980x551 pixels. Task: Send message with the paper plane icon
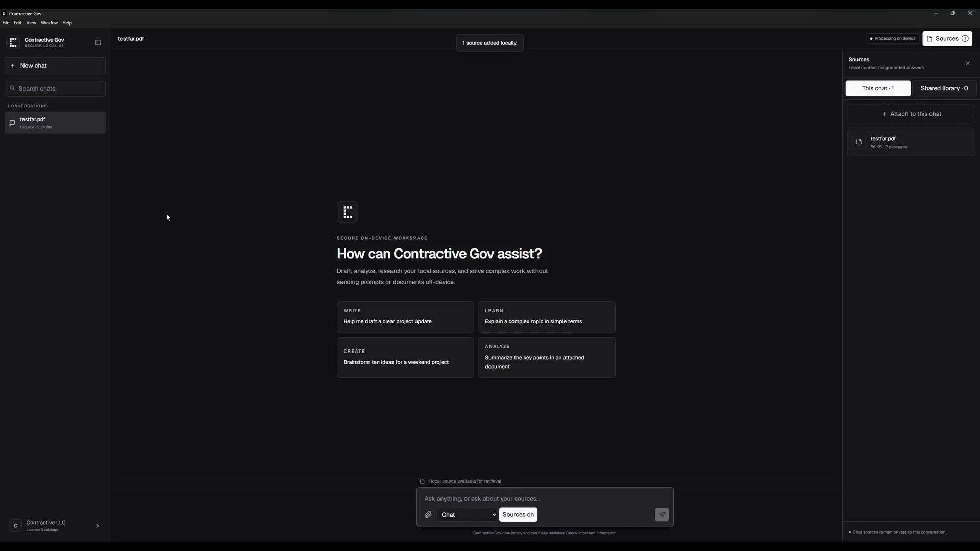[x=661, y=515]
